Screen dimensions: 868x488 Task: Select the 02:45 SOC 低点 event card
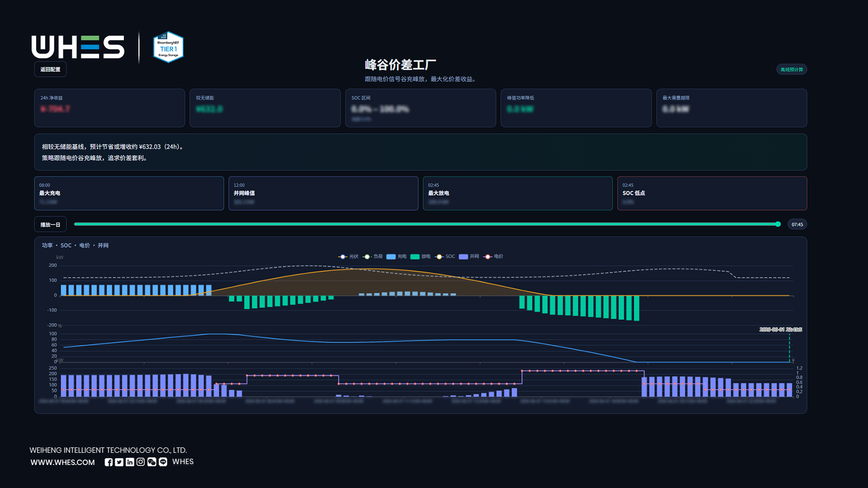(x=712, y=193)
